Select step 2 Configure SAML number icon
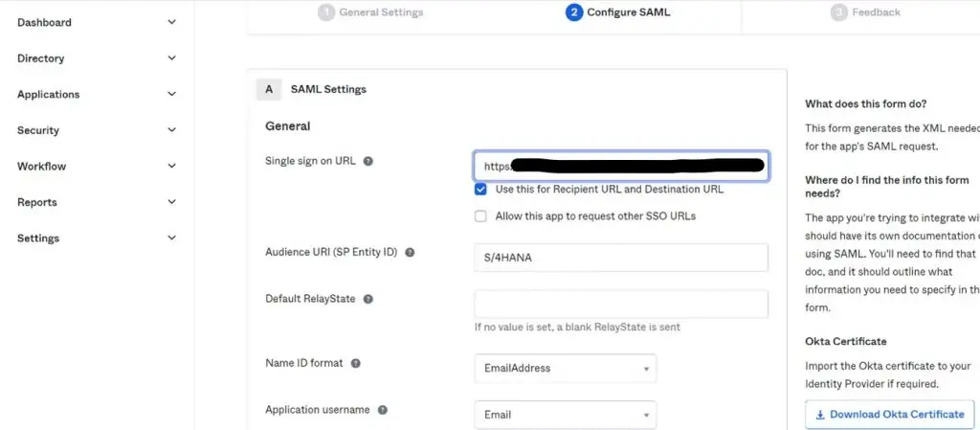980x430 pixels. (x=574, y=12)
